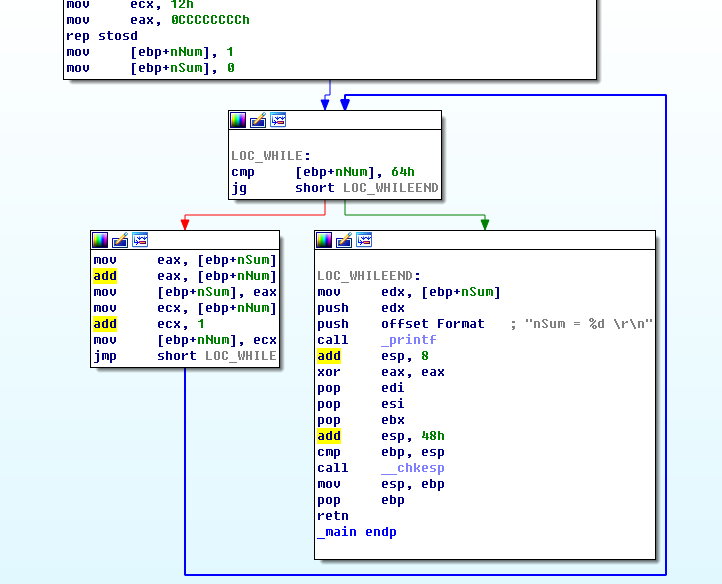This screenshot has width=722, height=584.
Task: Set node color of the loop body block
Action: [100, 240]
